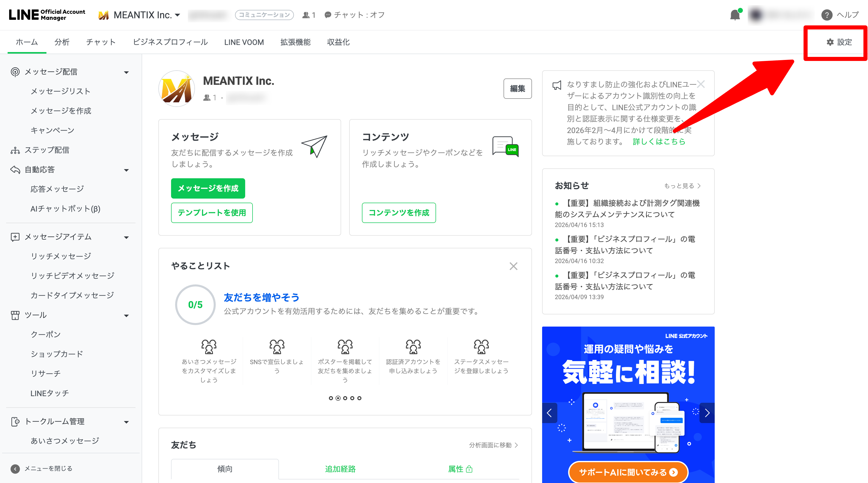Select the 追加経路 friends tab
The width and height of the screenshot is (868, 483).
click(340, 469)
